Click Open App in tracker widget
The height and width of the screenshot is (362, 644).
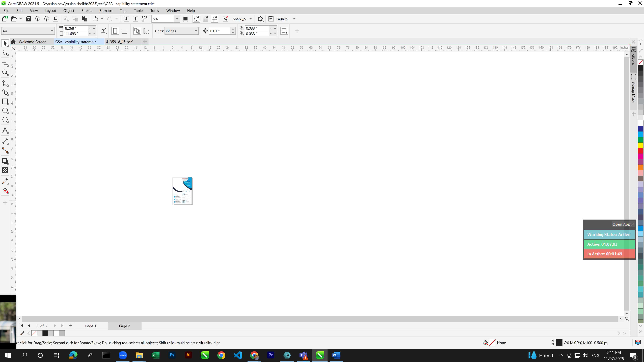(x=623, y=224)
